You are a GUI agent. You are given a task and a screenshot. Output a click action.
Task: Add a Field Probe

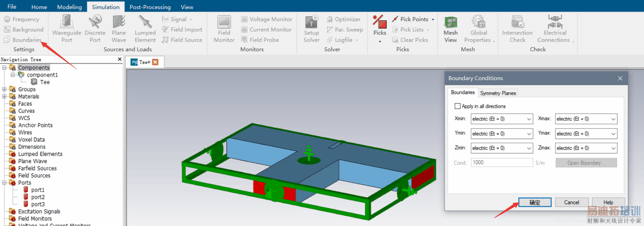point(260,40)
